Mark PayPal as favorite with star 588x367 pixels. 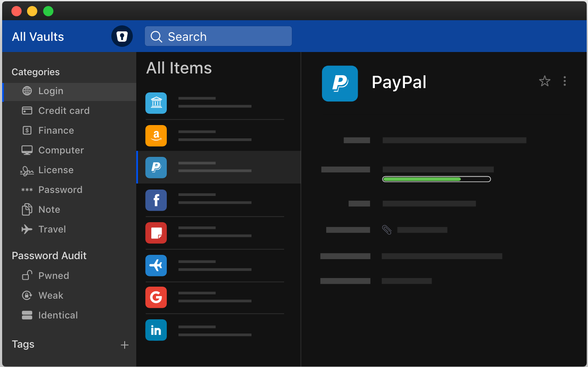(545, 81)
